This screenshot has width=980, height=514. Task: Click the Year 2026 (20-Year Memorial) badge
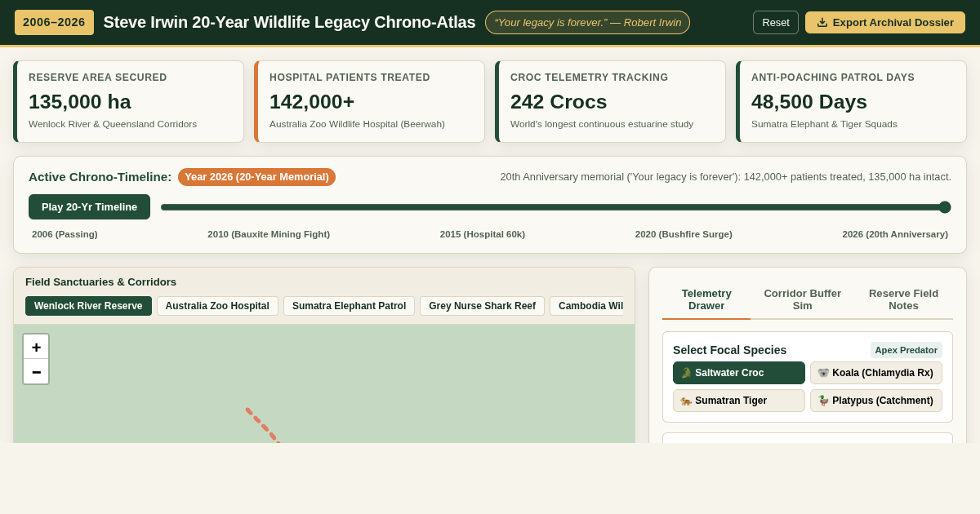click(x=256, y=177)
